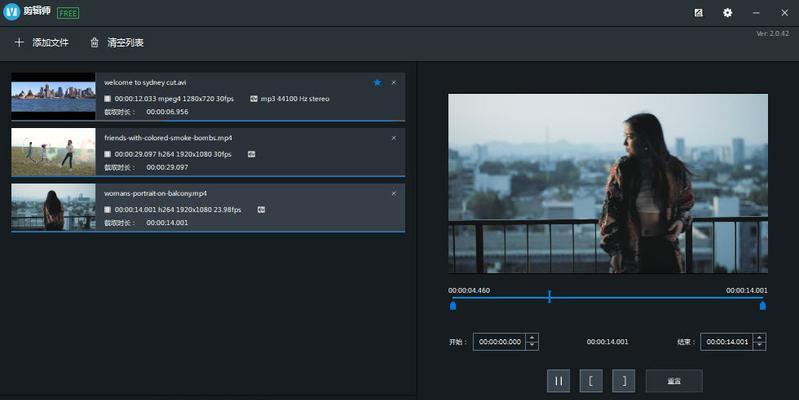This screenshot has width=799, height=400.
Task: Click the blue app logo icon
Action: (x=11, y=12)
